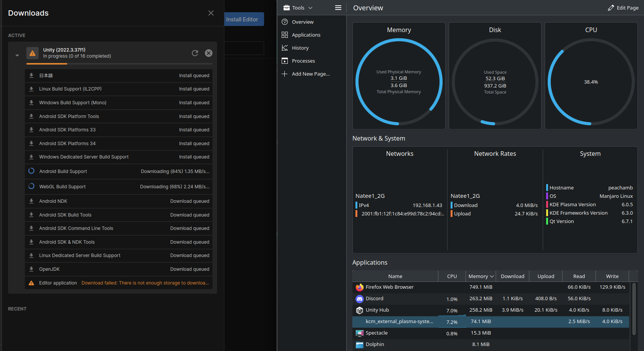Open the Applications page in sidebar

point(306,35)
